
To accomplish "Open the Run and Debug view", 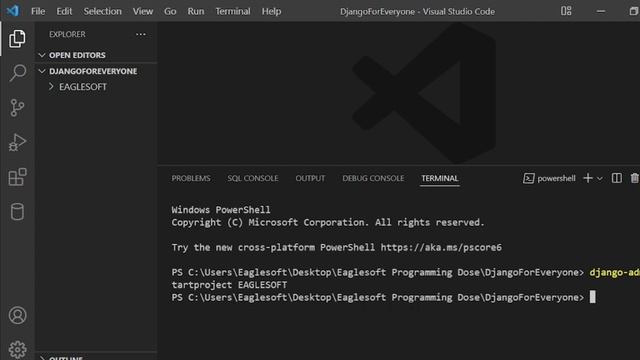I will (x=17, y=142).
